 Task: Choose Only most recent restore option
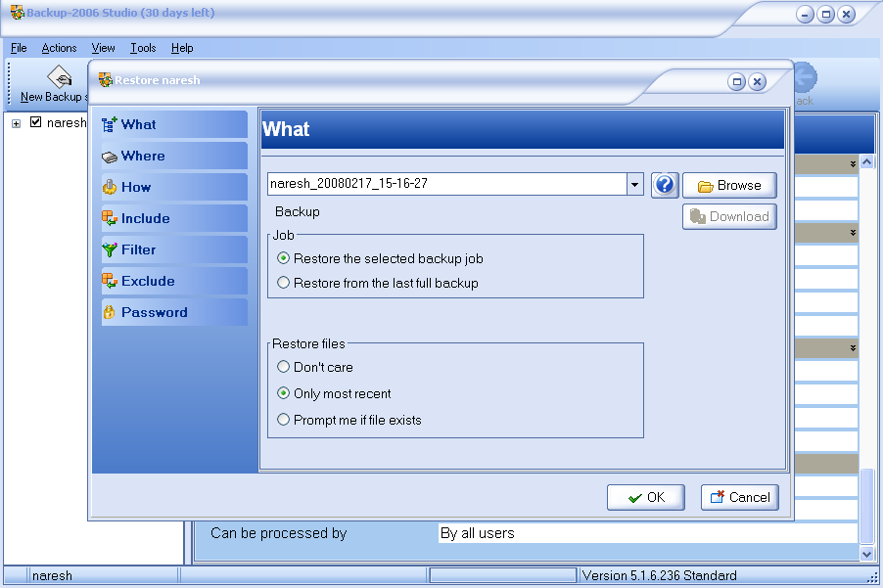pos(334,393)
